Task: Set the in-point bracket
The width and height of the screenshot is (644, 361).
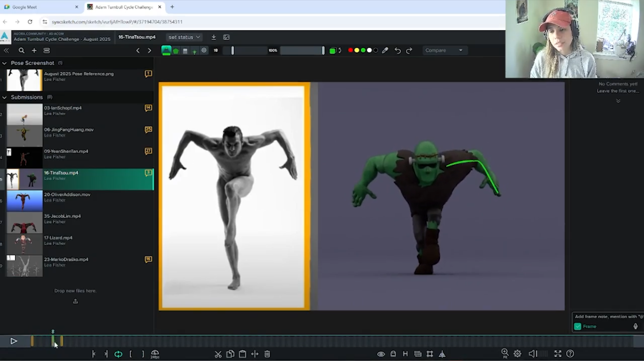Action: [x=131, y=354]
